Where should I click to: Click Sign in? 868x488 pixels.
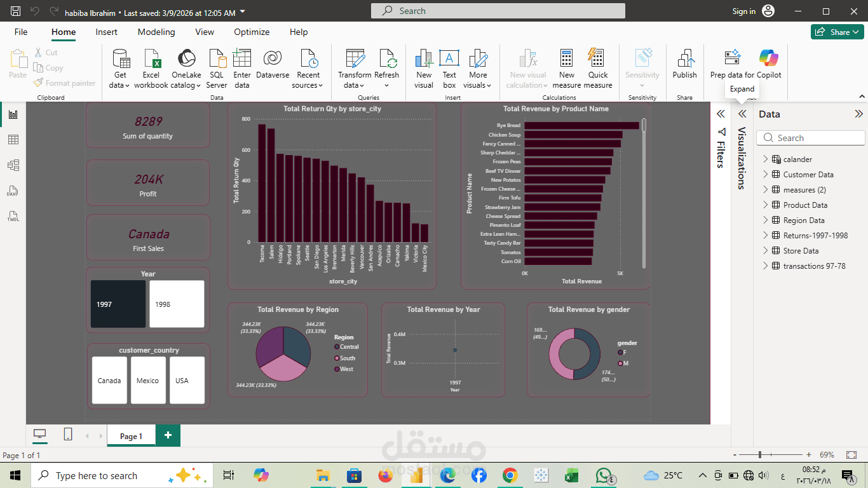click(x=744, y=11)
